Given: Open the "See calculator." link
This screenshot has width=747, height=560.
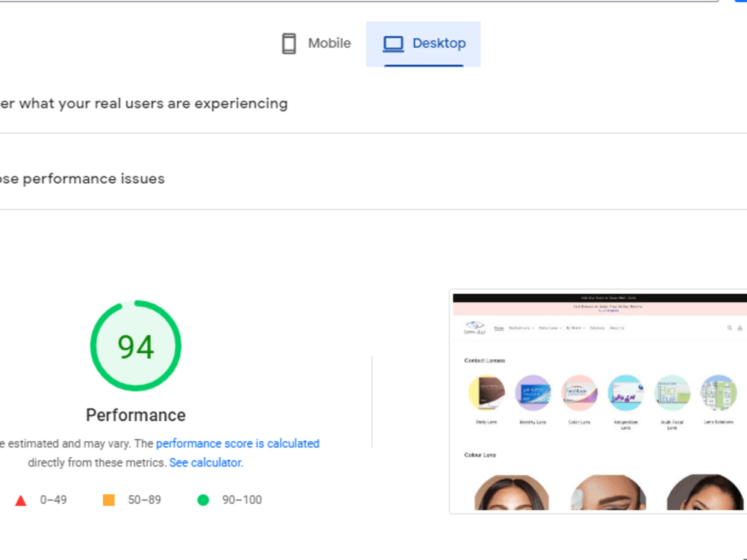Looking at the screenshot, I should point(206,462).
